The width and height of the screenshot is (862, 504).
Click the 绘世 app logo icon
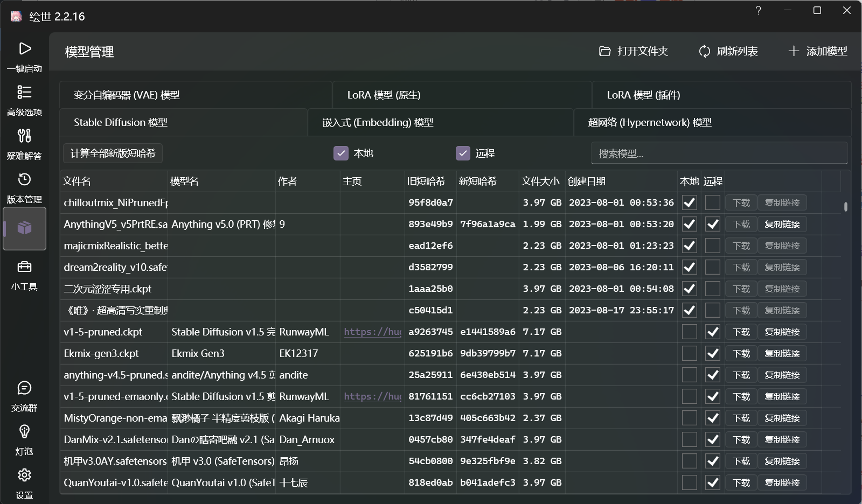16,16
